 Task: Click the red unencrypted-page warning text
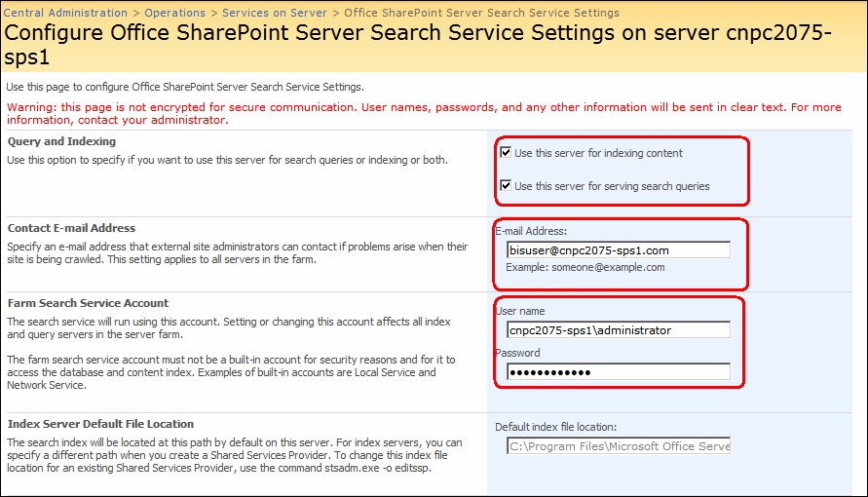point(424,113)
